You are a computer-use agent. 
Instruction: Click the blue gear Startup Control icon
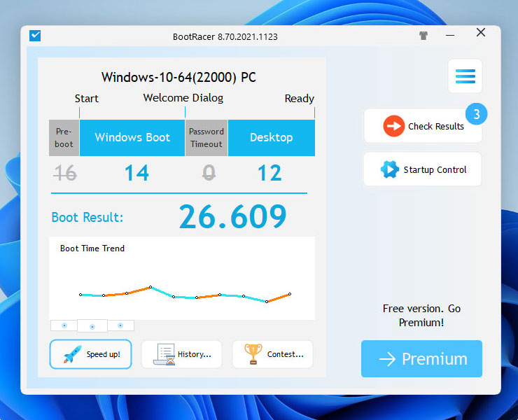coord(389,169)
